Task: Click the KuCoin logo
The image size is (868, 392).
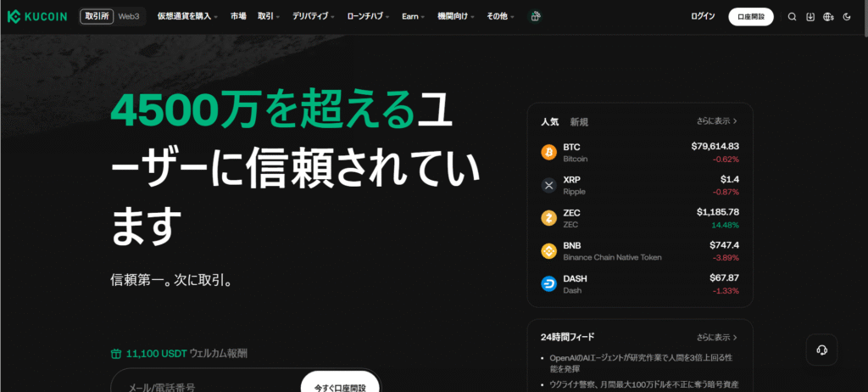Action: (x=37, y=17)
